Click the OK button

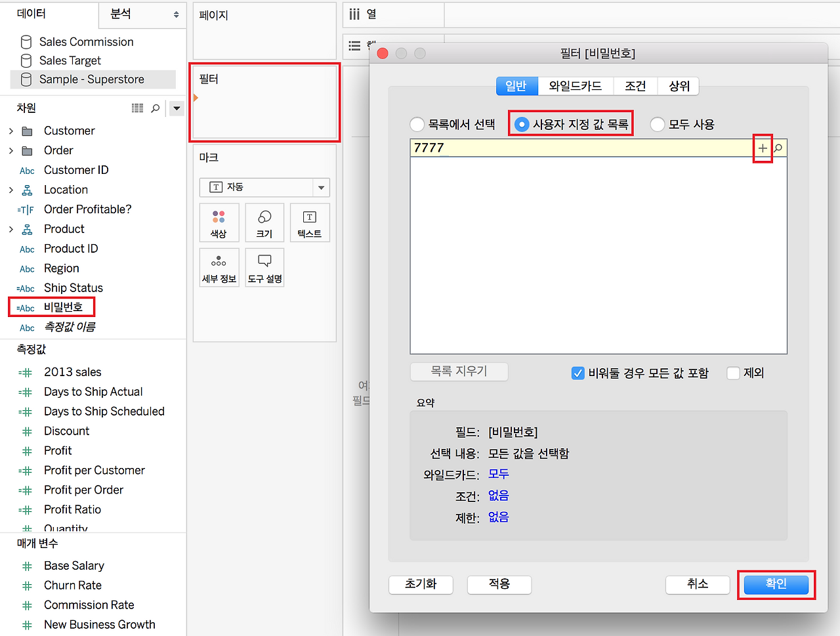pos(776,584)
